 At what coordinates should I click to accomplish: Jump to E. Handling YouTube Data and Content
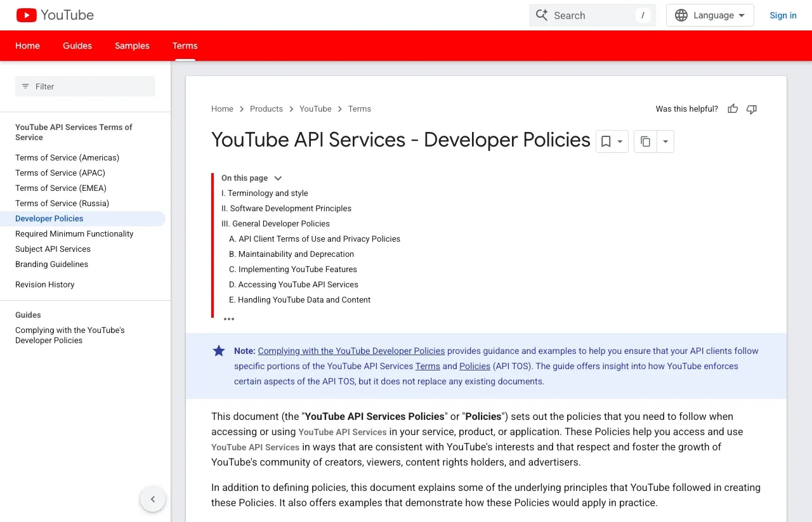pyautogui.click(x=299, y=300)
